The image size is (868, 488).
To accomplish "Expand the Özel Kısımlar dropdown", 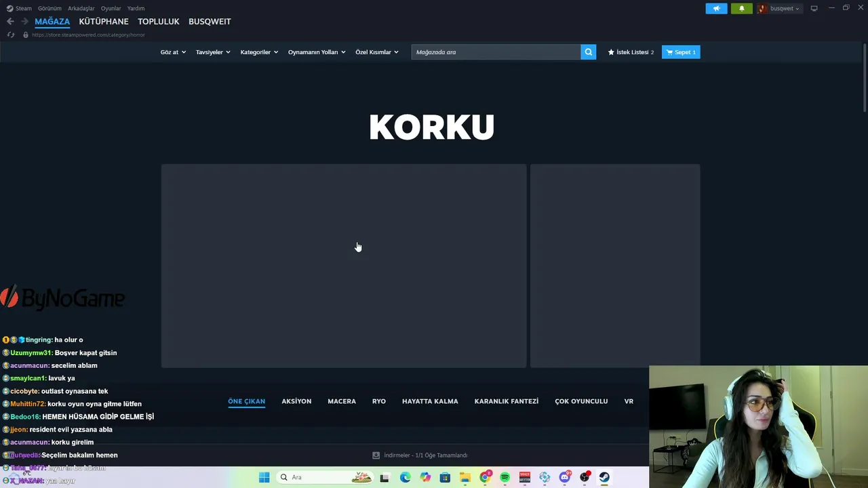I will pos(377,52).
